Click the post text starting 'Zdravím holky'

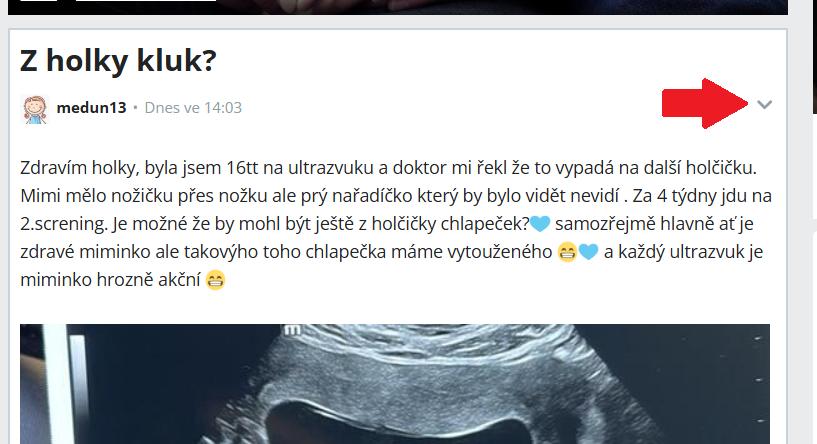coord(395,224)
